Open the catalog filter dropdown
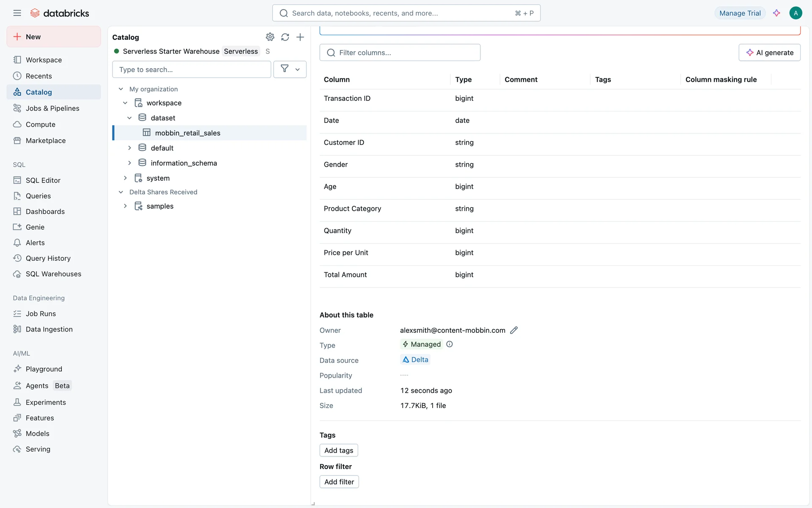 [x=290, y=69]
